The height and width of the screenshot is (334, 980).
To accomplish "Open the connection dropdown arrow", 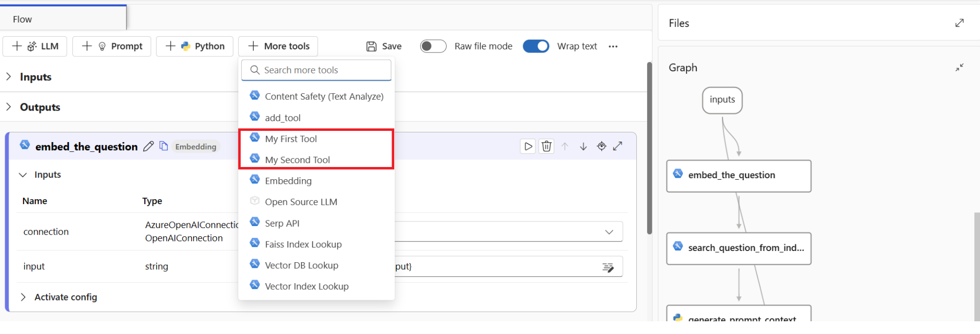I will [x=609, y=232].
